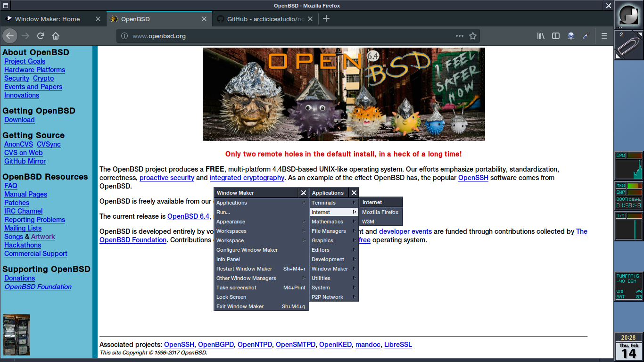Choose Take screenshot menu entry
The image size is (644, 362).
pyautogui.click(x=261, y=288)
